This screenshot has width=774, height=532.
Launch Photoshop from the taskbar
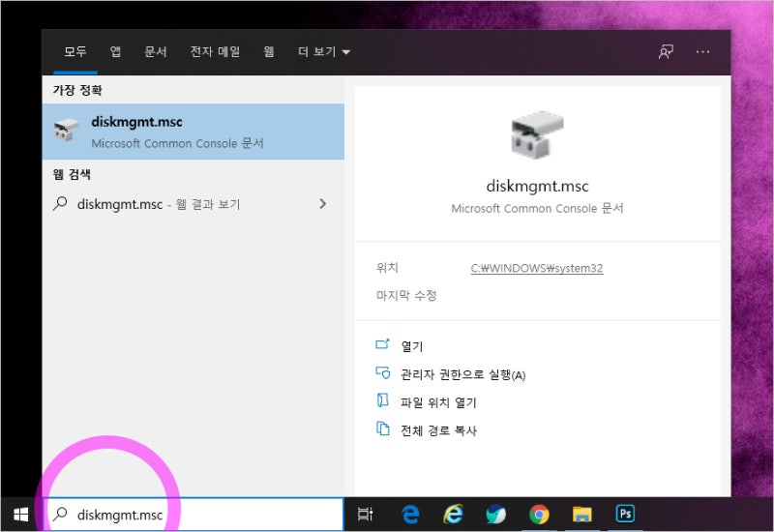625,514
